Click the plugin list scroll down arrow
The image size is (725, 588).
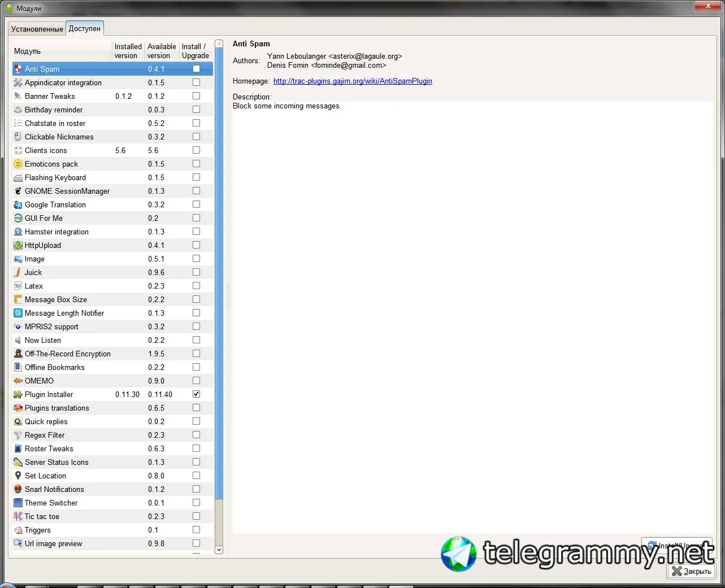pos(219,550)
